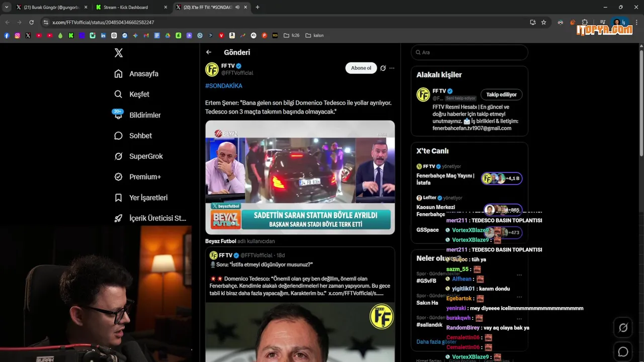Click the back arrow next to Gönderi
Image resolution: width=644 pixels, height=362 pixels.
(209, 52)
